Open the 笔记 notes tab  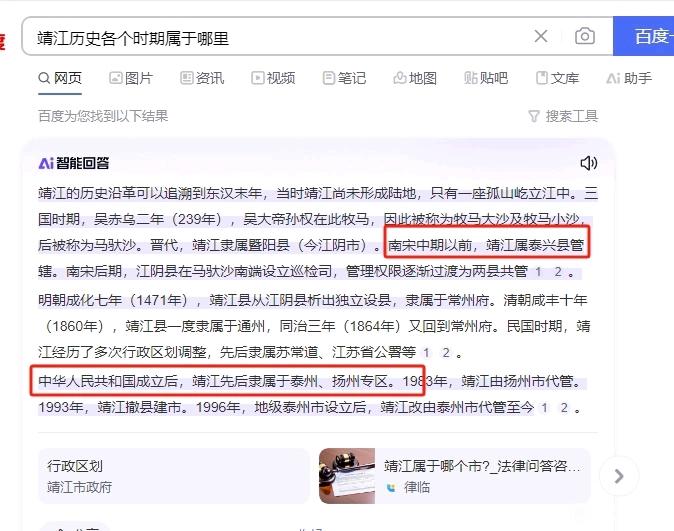[344, 78]
